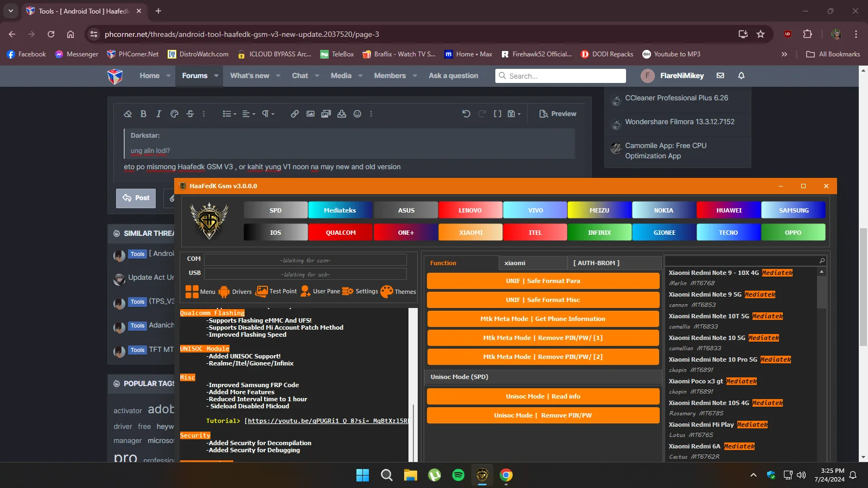Open uTorrent from the taskbar
868x488 pixels.
tap(435, 476)
